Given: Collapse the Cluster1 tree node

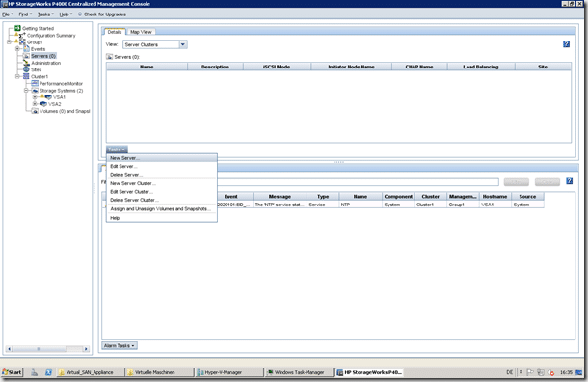Looking at the screenshot, I should 17,76.
